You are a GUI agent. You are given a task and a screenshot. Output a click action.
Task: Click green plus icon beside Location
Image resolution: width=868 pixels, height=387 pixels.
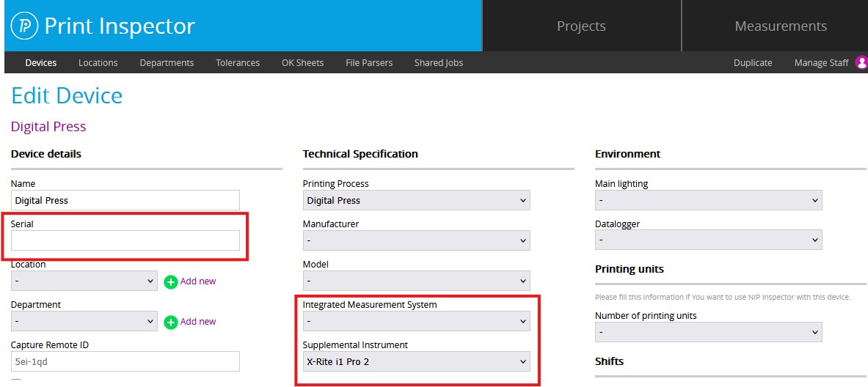point(171,281)
